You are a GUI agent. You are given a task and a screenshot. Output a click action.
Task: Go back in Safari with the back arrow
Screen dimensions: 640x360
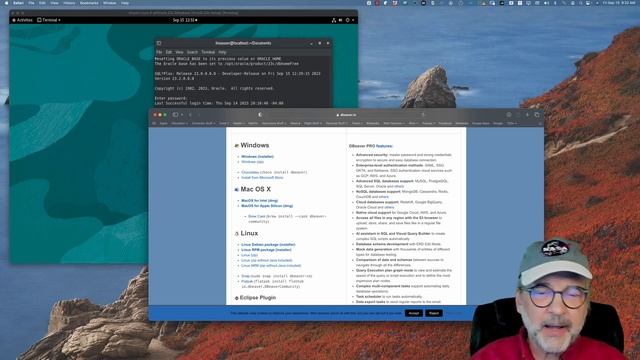pyautogui.click(x=190, y=115)
